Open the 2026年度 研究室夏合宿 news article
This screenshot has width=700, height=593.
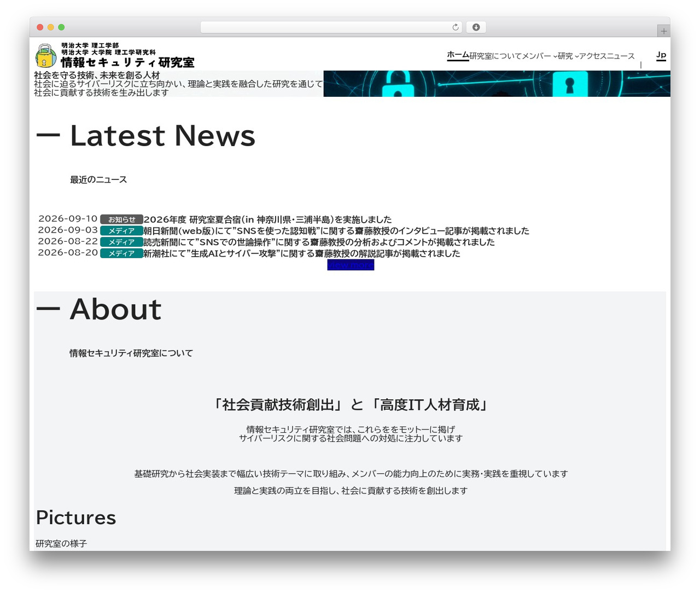click(267, 219)
